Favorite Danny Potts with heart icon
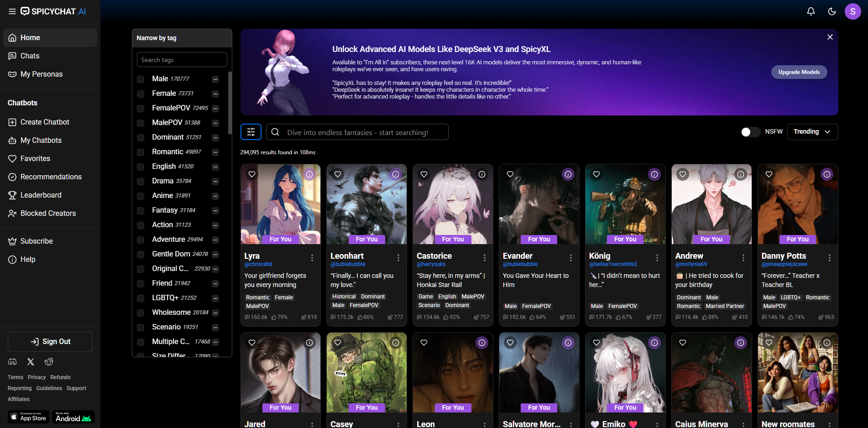 pos(769,174)
